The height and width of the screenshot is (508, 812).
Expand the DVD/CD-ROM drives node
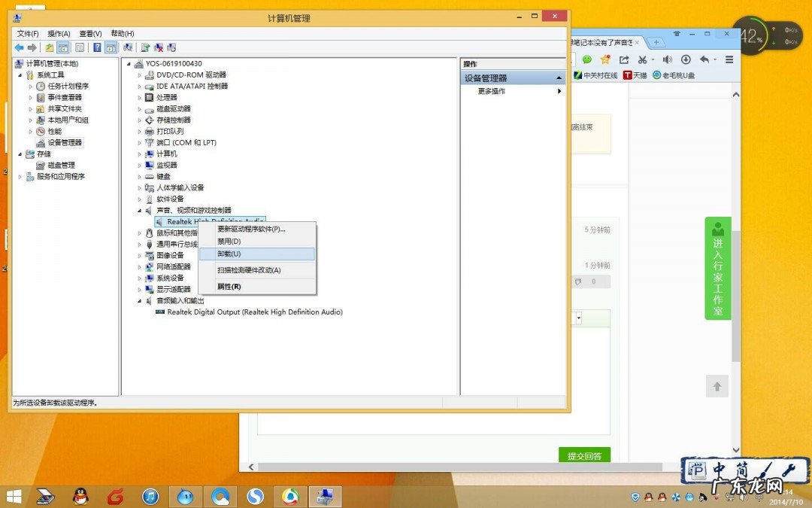click(140, 75)
